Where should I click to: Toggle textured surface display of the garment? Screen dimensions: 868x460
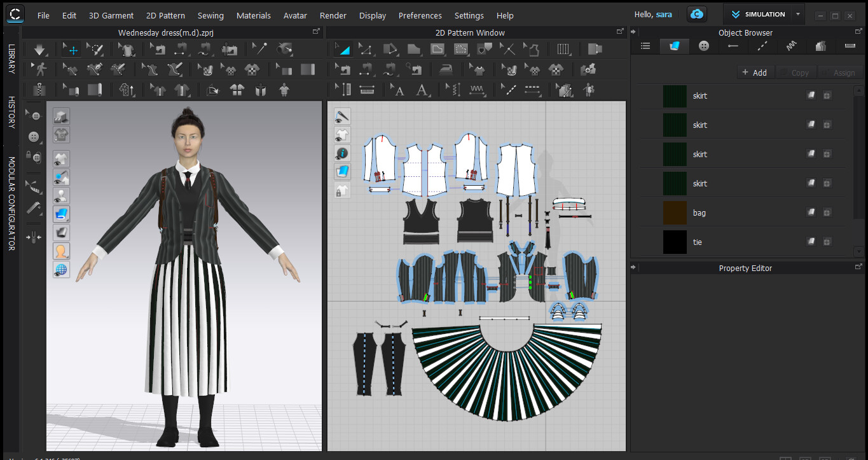coord(61,214)
